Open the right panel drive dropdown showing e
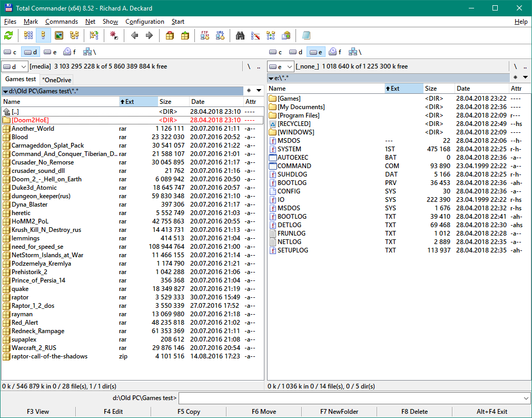The width and height of the screenshot is (532, 418). (x=280, y=66)
